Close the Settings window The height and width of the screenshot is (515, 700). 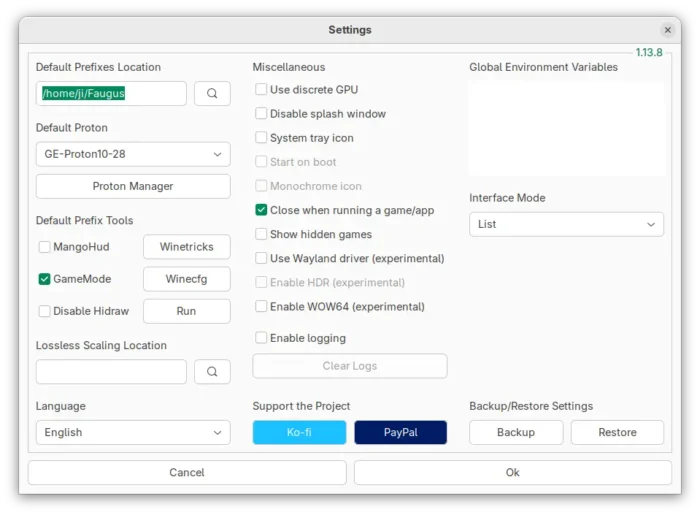click(x=668, y=30)
